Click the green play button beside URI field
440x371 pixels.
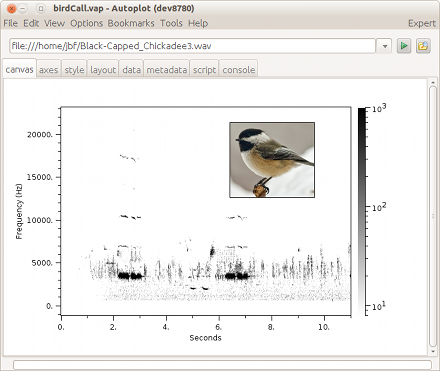click(404, 46)
